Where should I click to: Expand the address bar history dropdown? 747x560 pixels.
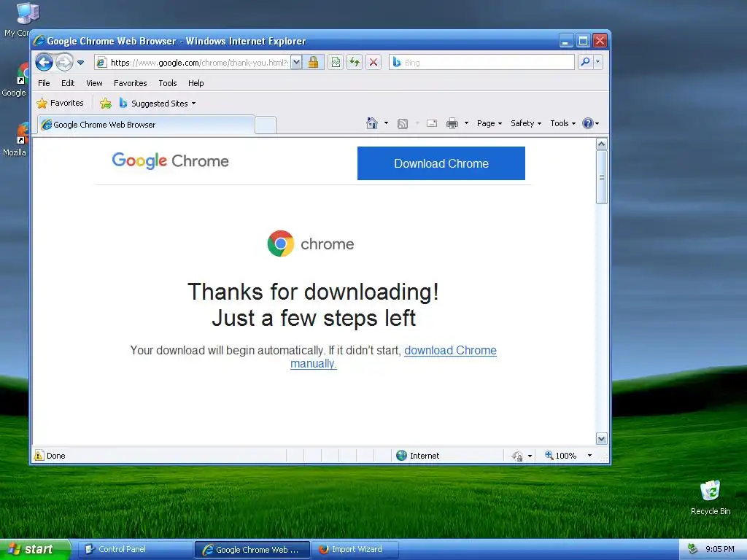pyautogui.click(x=296, y=63)
